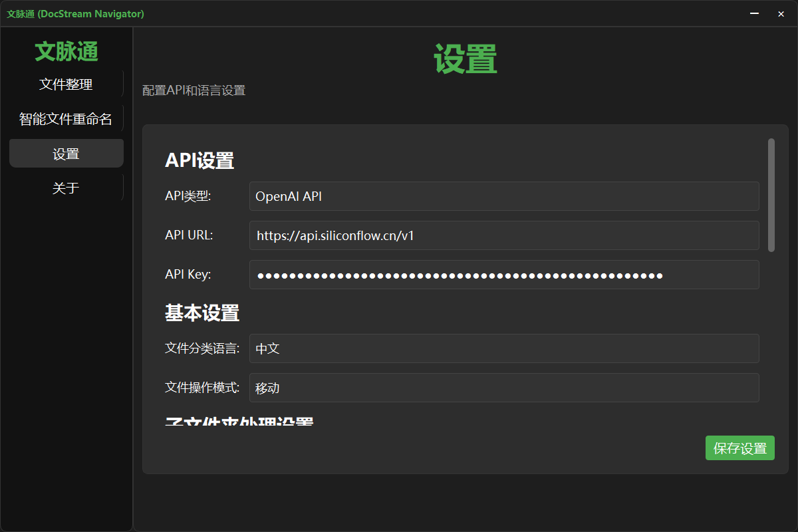The image size is (798, 532).
Task: Click the window title 文脉通 (DocStream Navigator)
Action: tap(75, 14)
